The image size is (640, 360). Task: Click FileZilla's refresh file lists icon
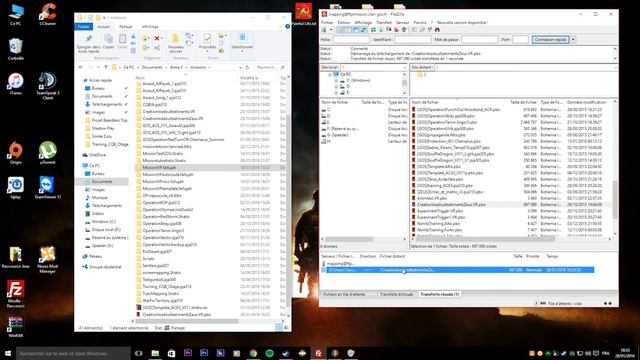[373, 30]
